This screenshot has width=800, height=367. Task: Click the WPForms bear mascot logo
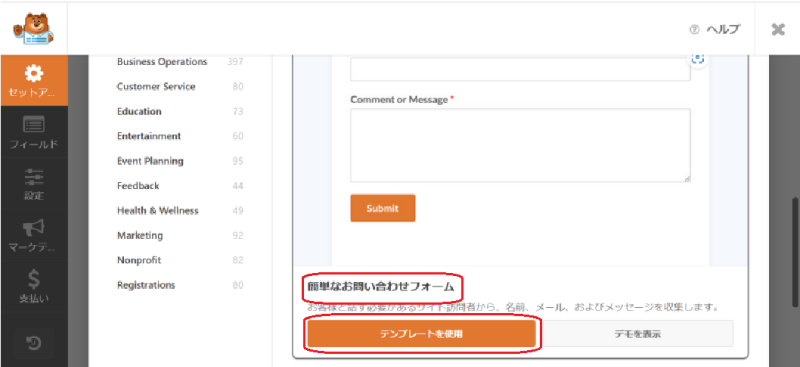(x=34, y=29)
